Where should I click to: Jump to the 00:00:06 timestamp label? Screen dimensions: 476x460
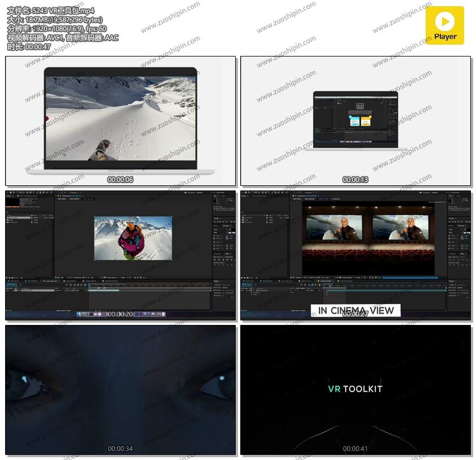click(x=120, y=180)
